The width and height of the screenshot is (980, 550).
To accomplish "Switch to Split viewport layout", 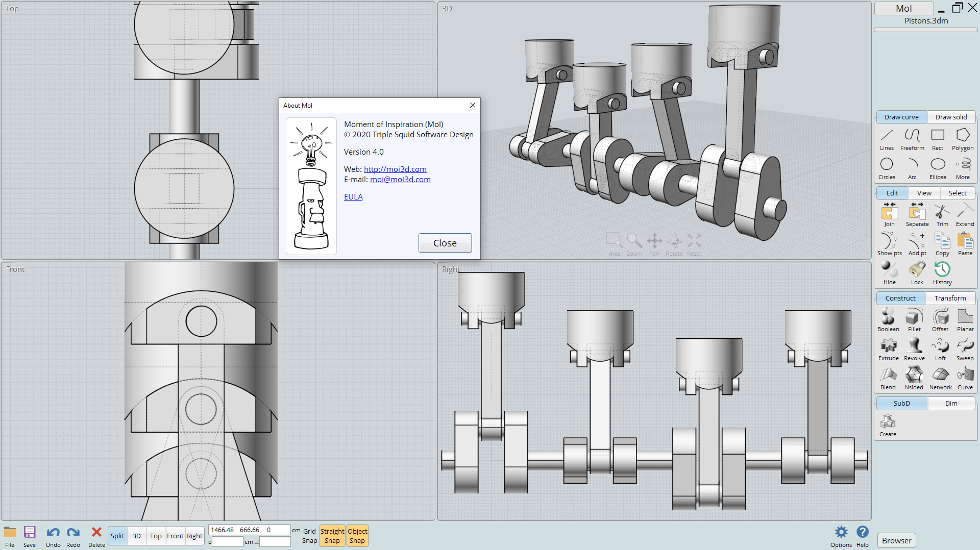I will 117,536.
